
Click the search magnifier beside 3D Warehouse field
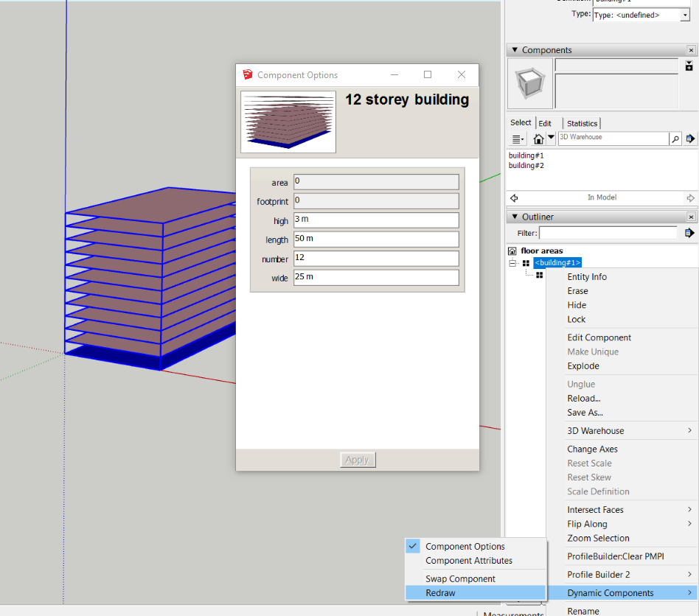[x=675, y=139]
